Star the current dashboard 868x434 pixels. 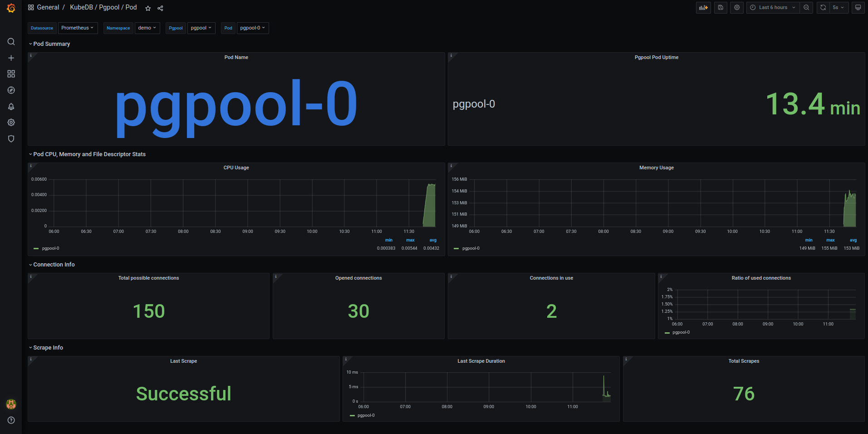[147, 8]
